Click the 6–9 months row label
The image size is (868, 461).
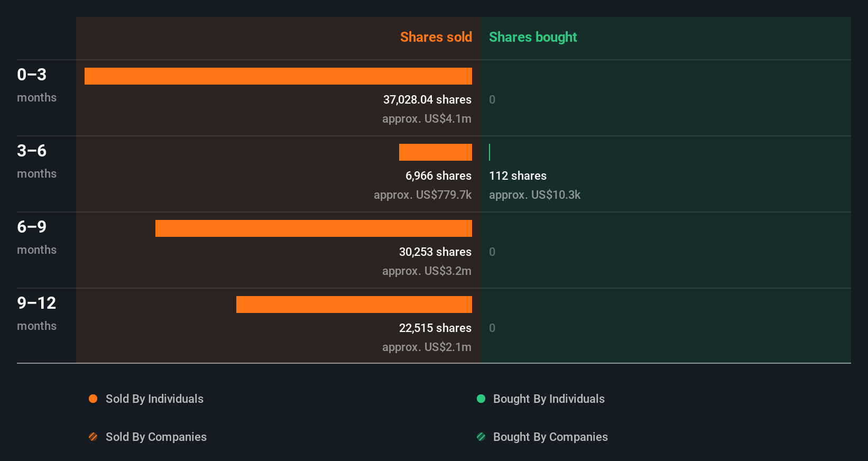[36, 237]
